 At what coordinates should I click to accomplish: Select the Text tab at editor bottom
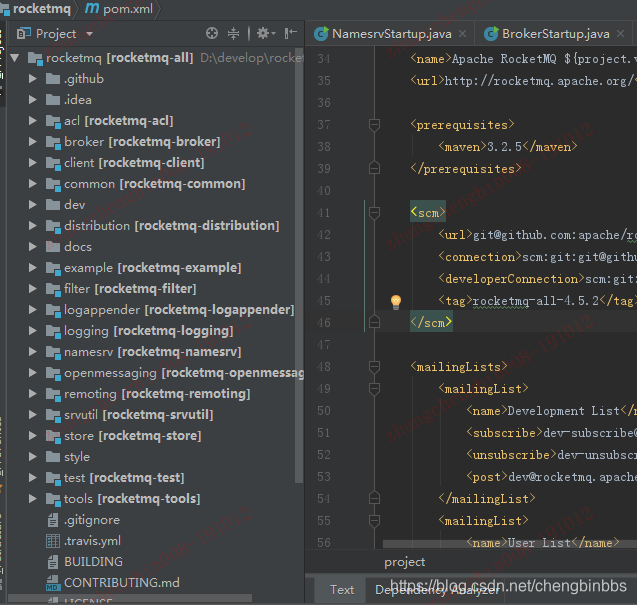(x=342, y=590)
